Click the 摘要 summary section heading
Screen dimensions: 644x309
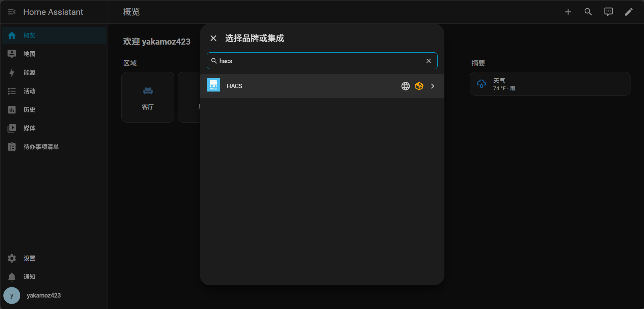478,63
